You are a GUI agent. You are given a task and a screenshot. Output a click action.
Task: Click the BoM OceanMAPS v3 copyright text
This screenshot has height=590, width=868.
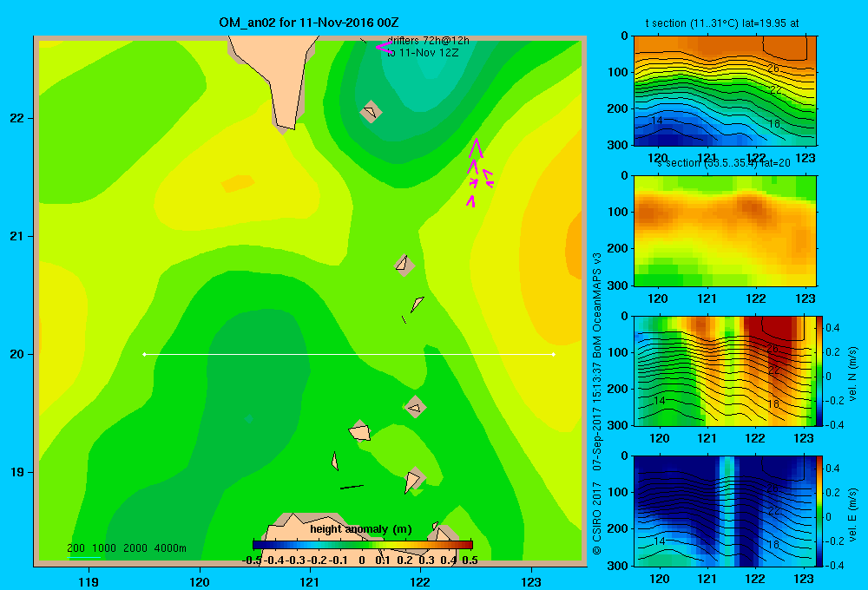(597, 404)
